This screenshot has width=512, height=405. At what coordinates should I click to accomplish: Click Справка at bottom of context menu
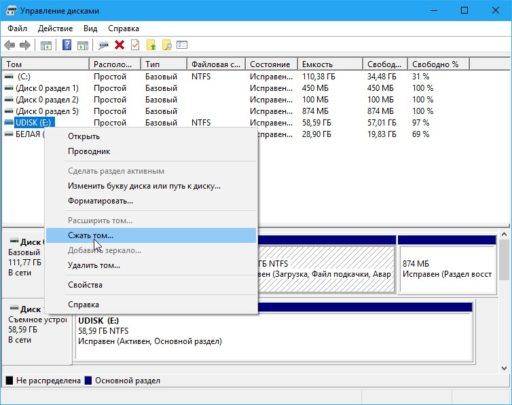(x=151, y=305)
